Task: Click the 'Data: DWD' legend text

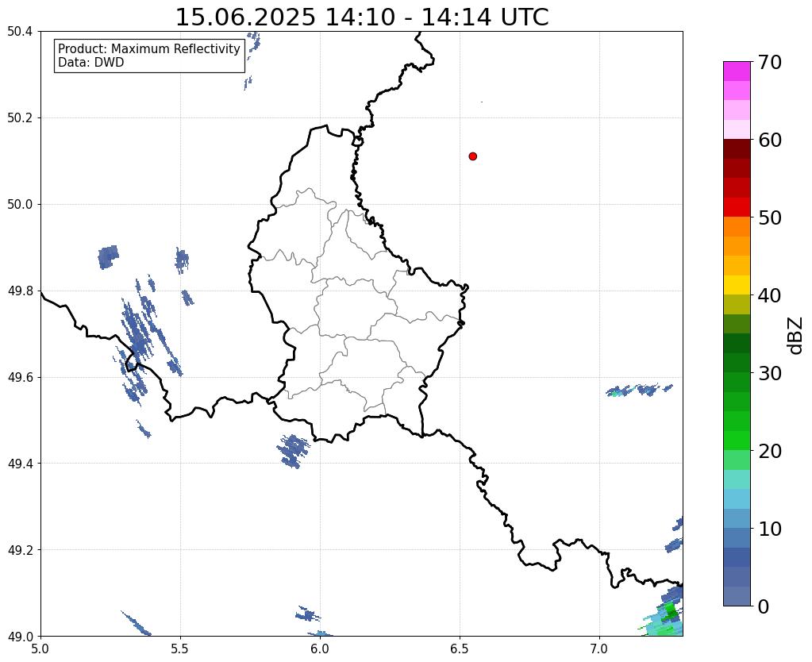Action: point(91,63)
